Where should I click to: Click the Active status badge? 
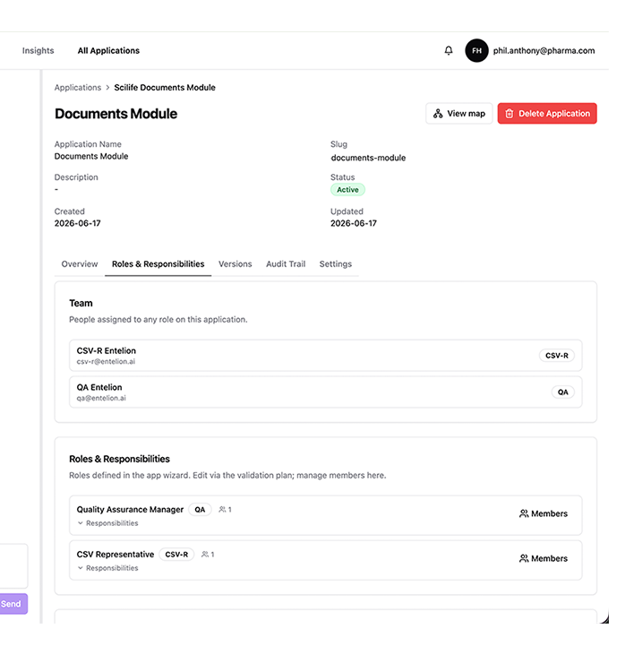[347, 189]
